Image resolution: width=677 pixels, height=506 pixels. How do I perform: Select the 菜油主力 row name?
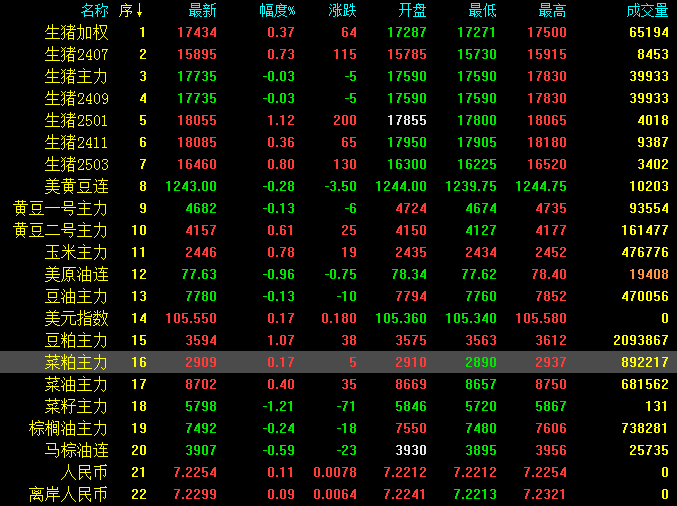[x=76, y=384]
